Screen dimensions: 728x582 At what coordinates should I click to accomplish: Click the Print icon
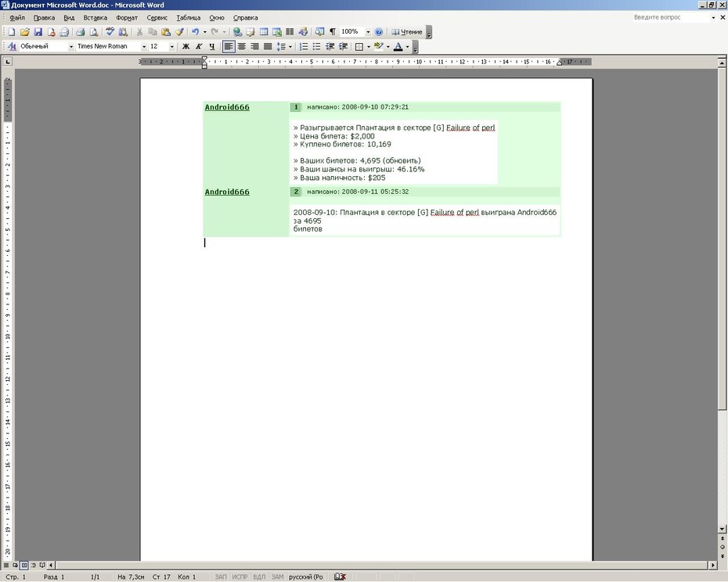(81, 32)
